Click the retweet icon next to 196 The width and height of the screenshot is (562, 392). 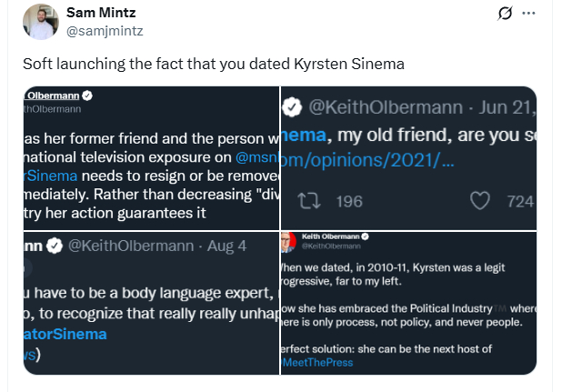click(x=307, y=200)
